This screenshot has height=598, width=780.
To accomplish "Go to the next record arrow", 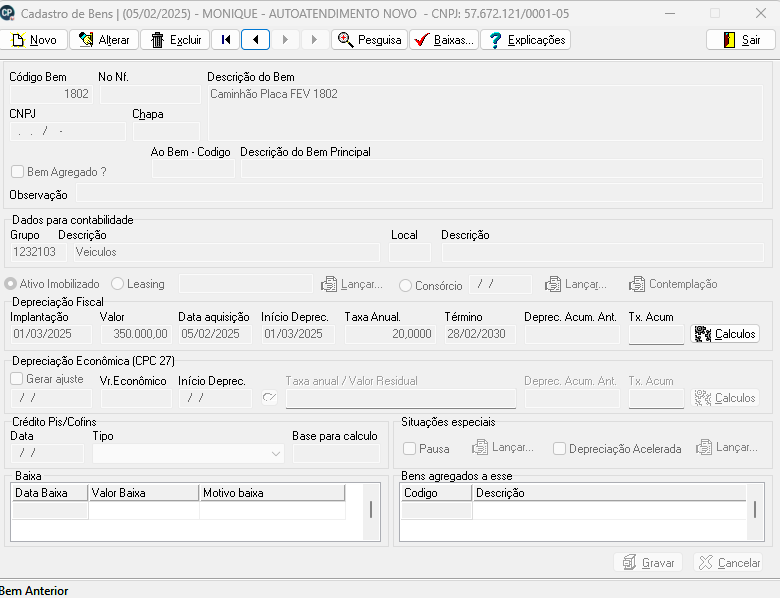I will 285,40.
